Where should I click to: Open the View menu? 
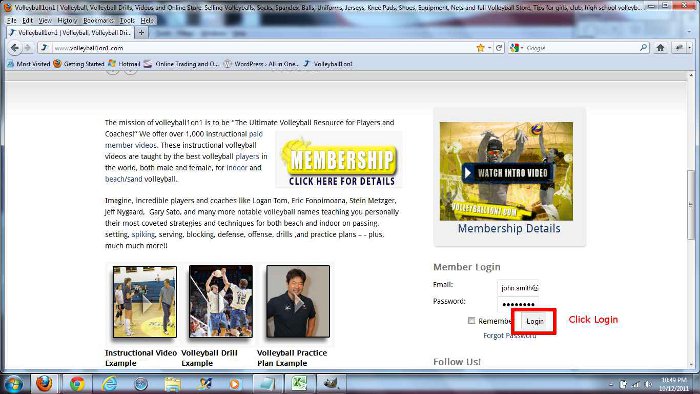tap(45, 21)
